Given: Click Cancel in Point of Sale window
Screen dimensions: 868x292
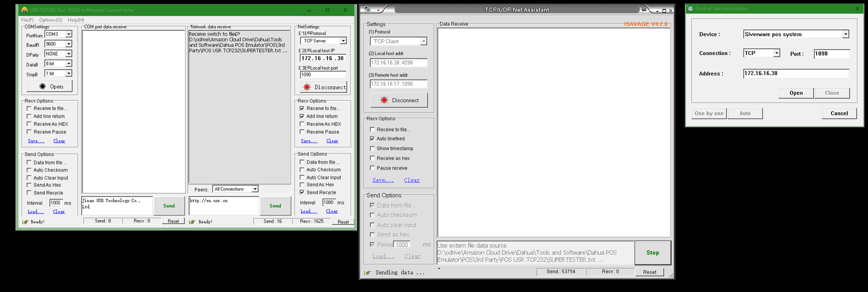Looking at the screenshot, I should click(839, 114).
